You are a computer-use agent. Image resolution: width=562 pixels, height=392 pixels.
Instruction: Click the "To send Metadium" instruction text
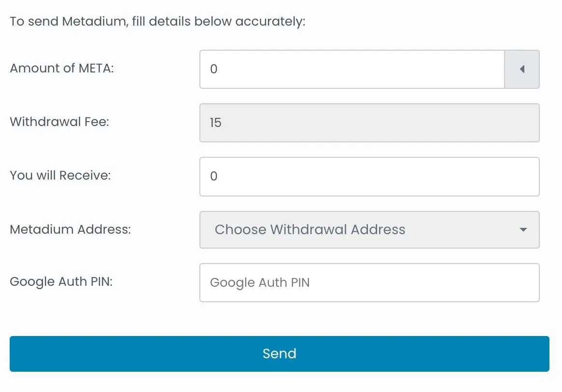point(157,22)
